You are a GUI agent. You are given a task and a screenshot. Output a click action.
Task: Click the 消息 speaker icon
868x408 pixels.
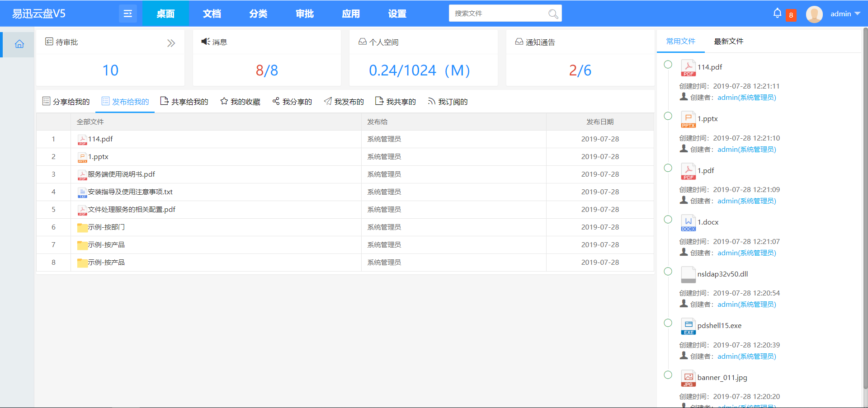(206, 42)
